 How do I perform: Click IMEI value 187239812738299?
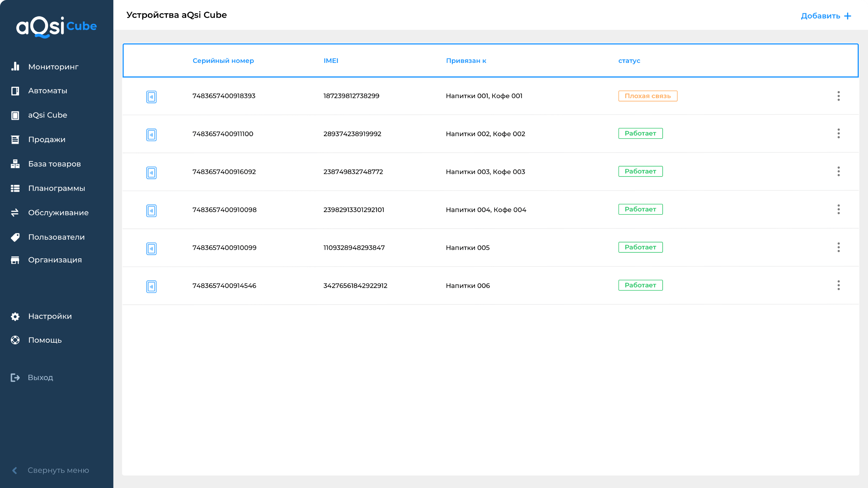[x=351, y=96]
